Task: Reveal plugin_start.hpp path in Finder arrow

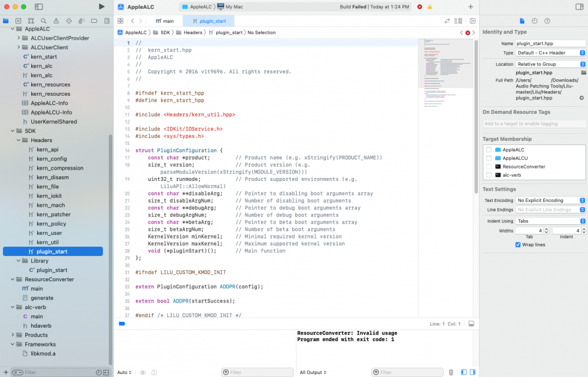Action: 582,98
